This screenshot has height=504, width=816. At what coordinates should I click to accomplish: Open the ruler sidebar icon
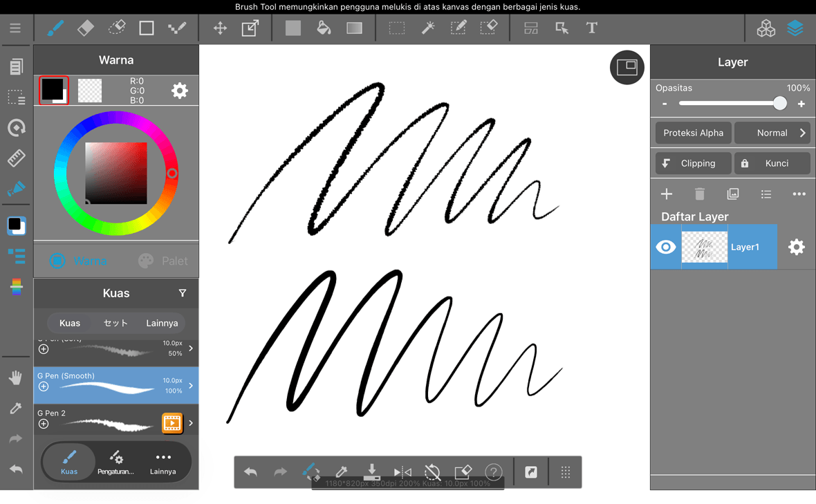click(16, 158)
